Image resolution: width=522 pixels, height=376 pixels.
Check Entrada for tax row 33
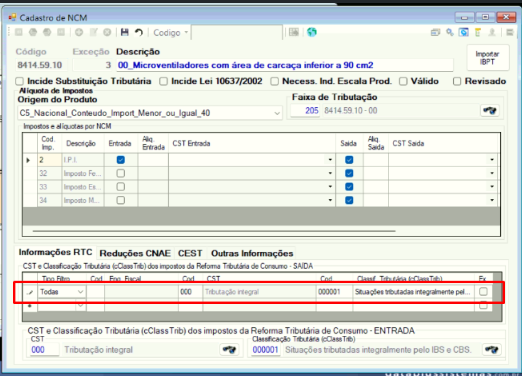[121, 187]
